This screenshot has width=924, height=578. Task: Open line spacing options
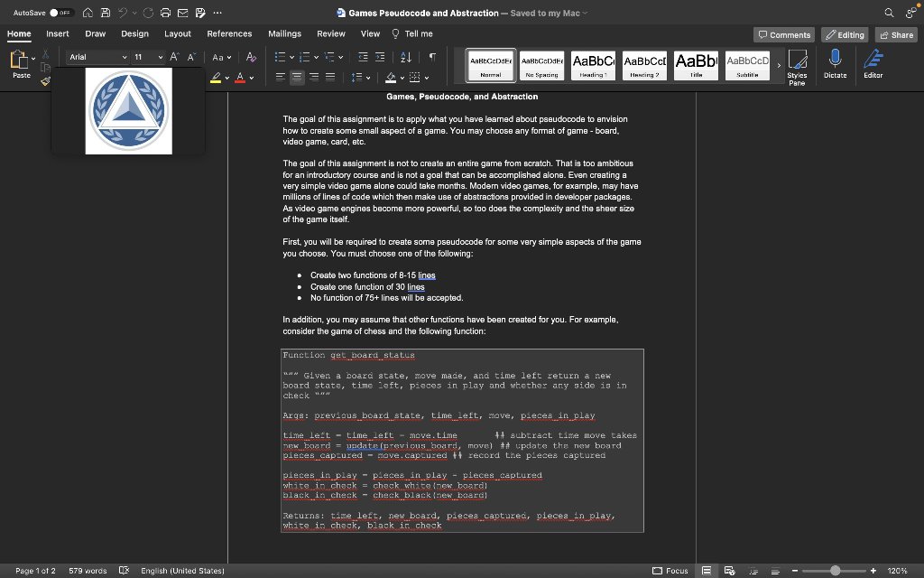[360, 78]
